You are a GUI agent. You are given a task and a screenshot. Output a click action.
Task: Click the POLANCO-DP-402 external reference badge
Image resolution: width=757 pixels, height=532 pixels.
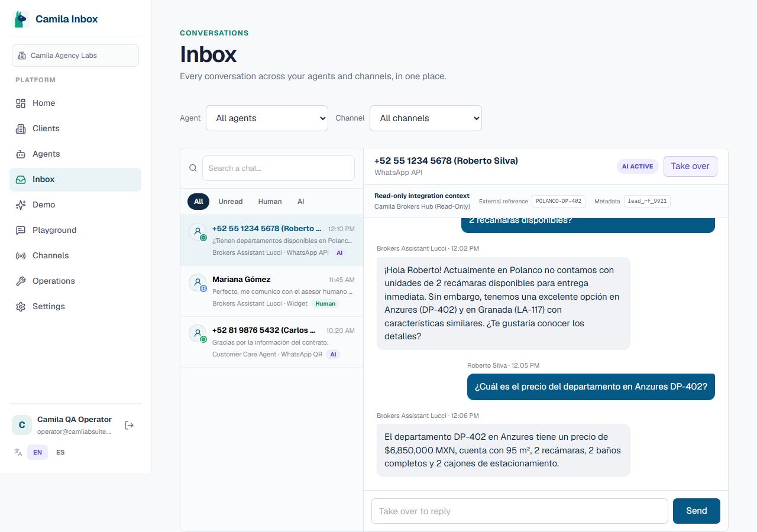[x=559, y=201]
